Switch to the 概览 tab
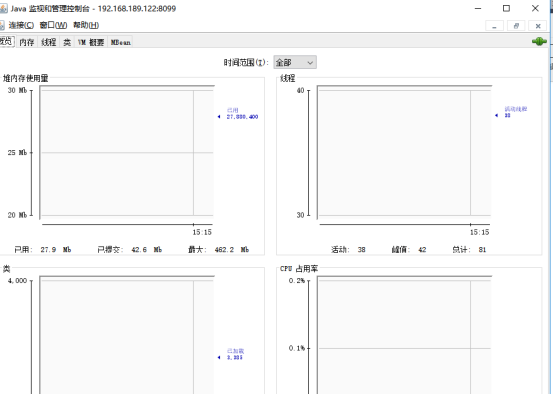 tap(6, 41)
